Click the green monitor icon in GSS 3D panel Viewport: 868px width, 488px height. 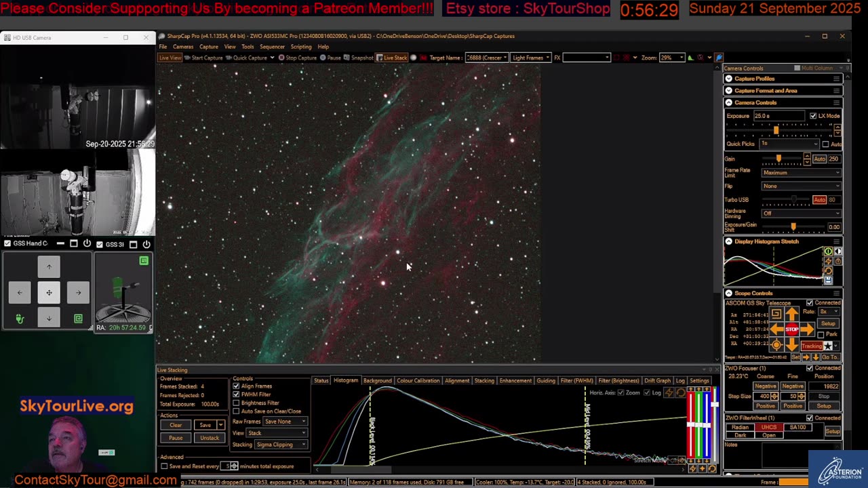coord(144,261)
